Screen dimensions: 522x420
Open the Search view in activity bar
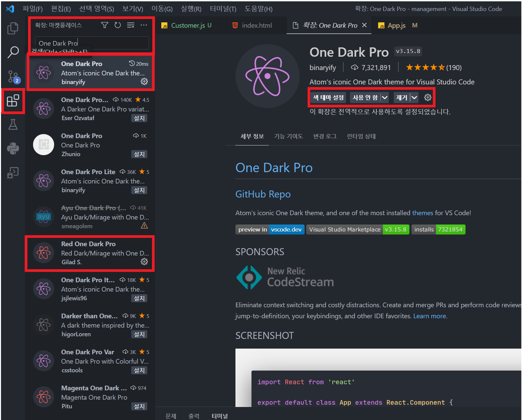point(13,52)
